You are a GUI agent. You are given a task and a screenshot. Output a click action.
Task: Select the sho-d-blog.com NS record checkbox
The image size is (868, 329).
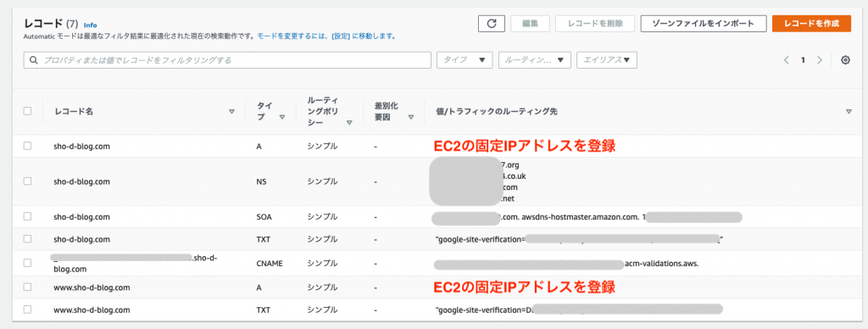[x=28, y=181]
